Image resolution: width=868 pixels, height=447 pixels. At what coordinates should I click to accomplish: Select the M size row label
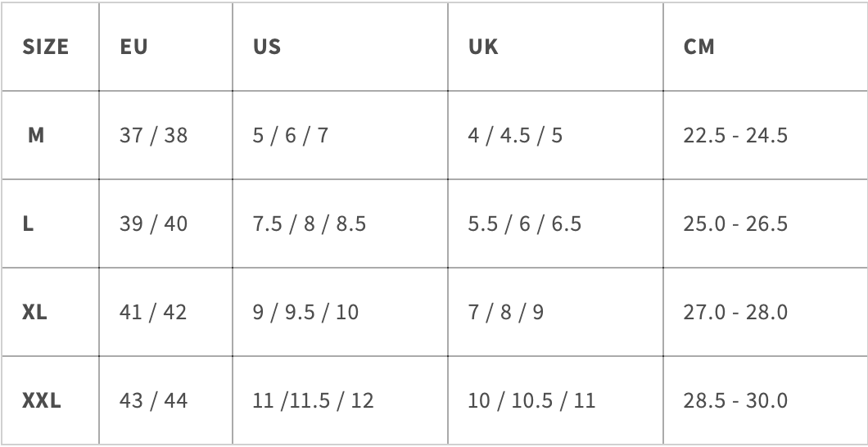coord(36,135)
